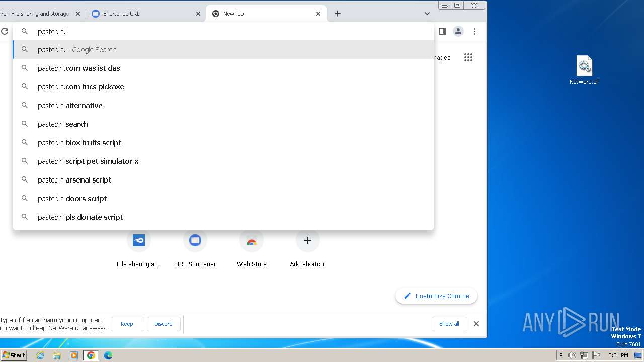The image size is (644, 362).
Task: Select 'pastebin blox fruits script' suggestion
Action: 223,143
